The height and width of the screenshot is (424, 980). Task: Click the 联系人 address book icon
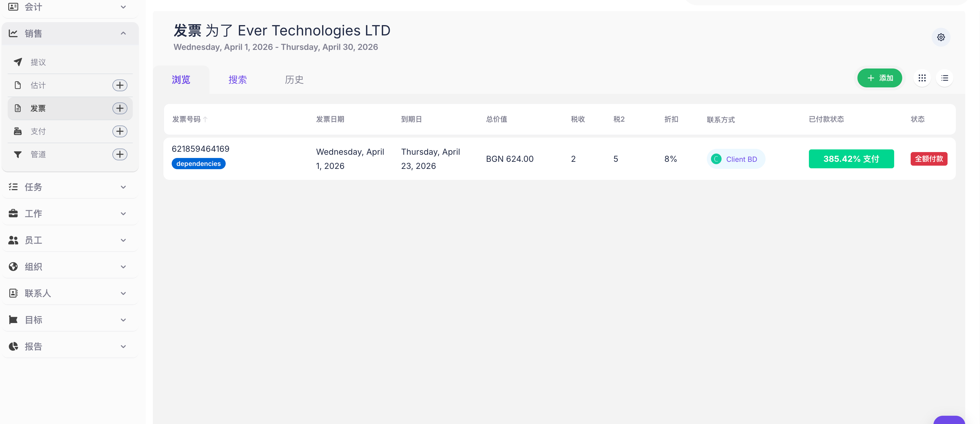[13, 293]
